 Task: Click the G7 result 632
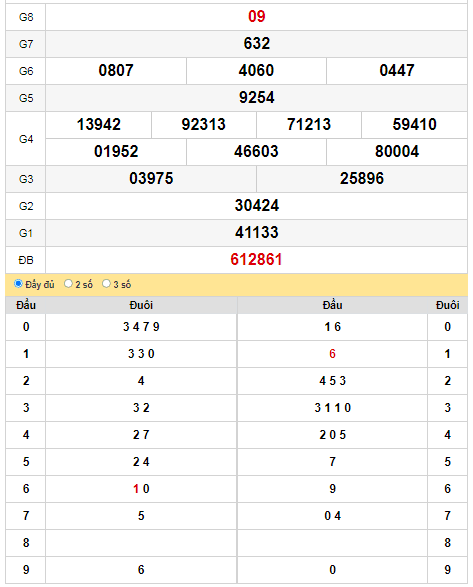(257, 43)
